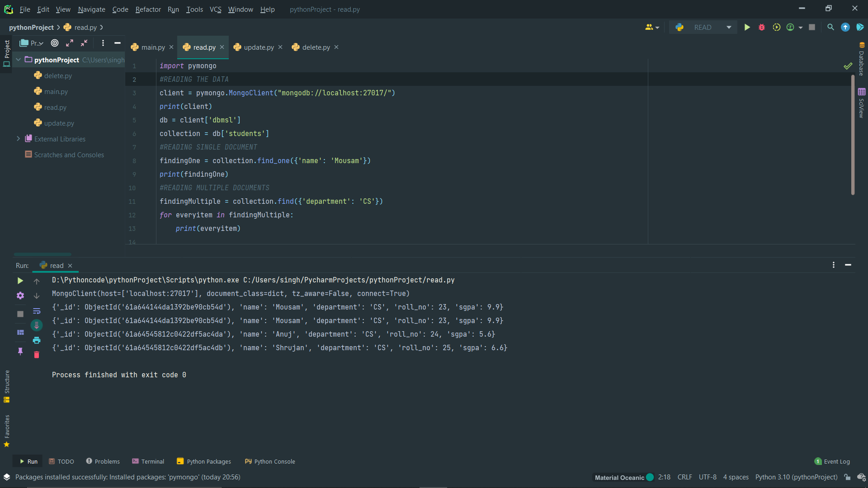Open Search Everywhere magnifier
868x488 pixels.
click(x=830, y=27)
